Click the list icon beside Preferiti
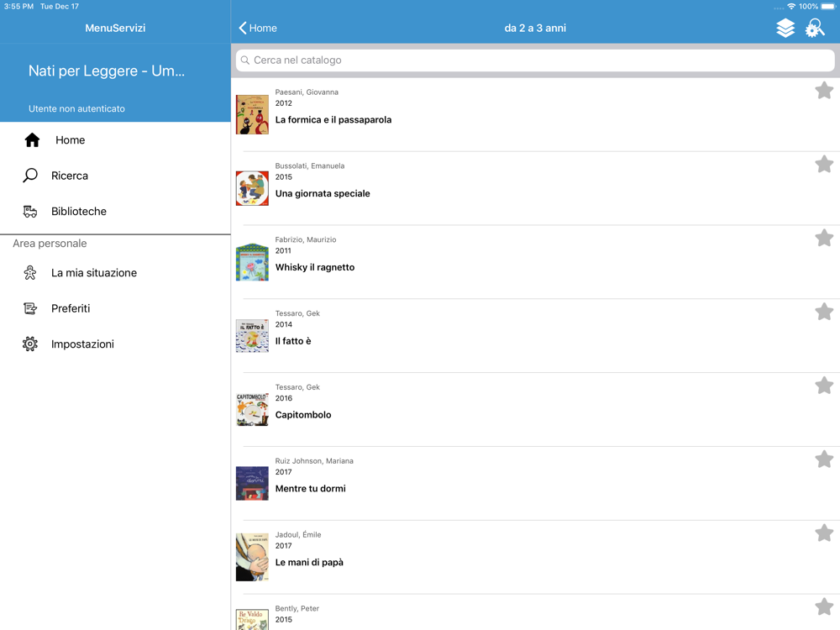This screenshot has height=630, width=840. (x=30, y=308)
